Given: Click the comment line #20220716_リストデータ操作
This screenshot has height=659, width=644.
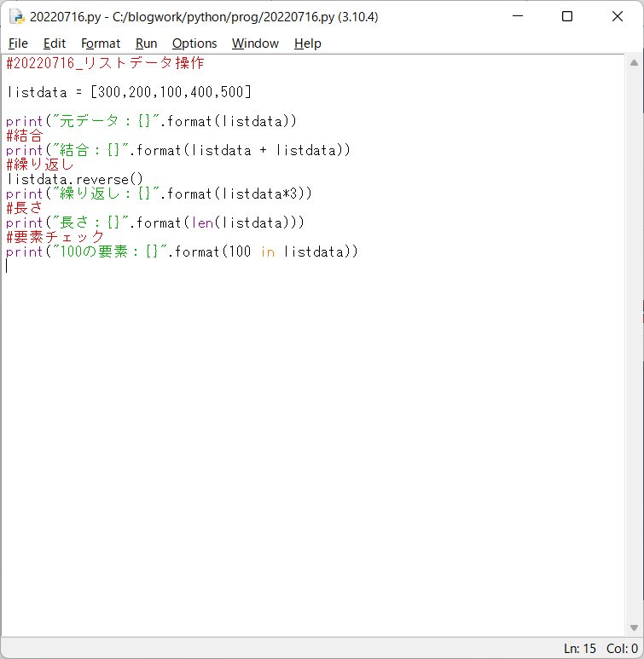Looking at the screenshot, I should tap(105, 63).
